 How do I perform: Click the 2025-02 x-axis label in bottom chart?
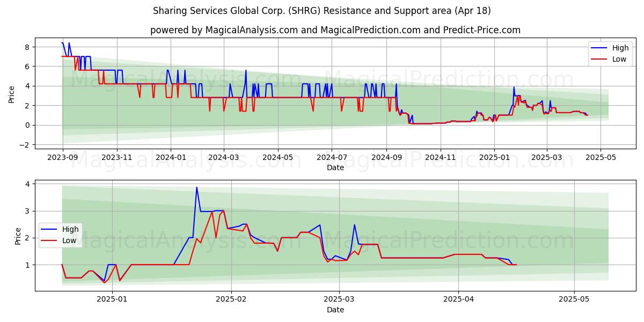pyautogui.click(x=231, y=301)
